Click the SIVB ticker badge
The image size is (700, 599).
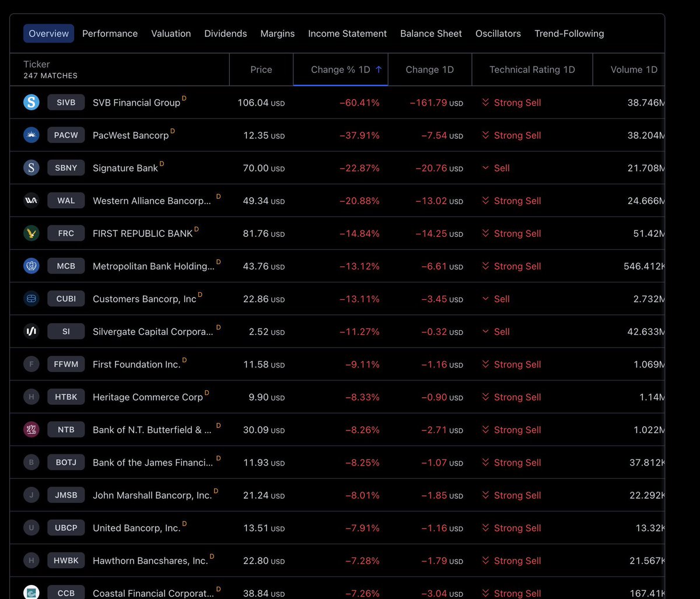point(66,103)
